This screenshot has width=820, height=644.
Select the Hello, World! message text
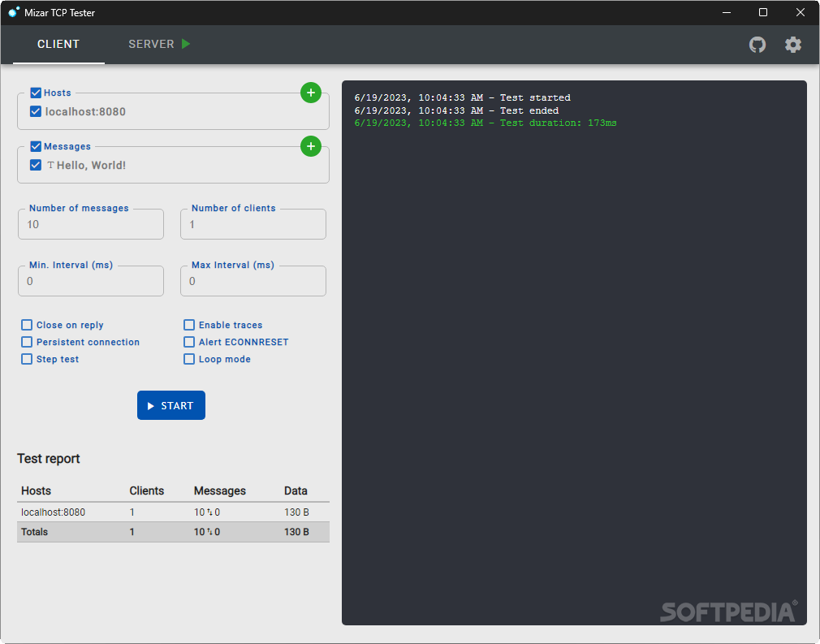(x=91, y=166)
